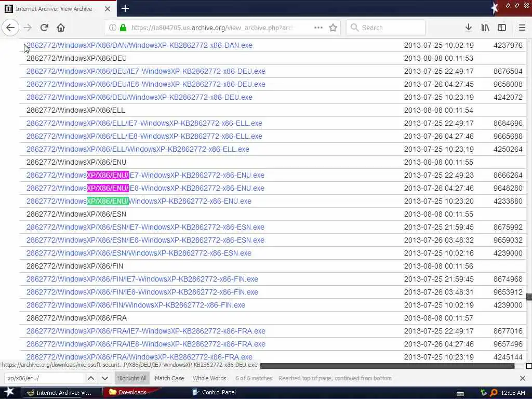The width and height of the screenshot is (532, 399).
Task: Open the Firefox home page
Action: pyautogui.click(x=61, y=28)
